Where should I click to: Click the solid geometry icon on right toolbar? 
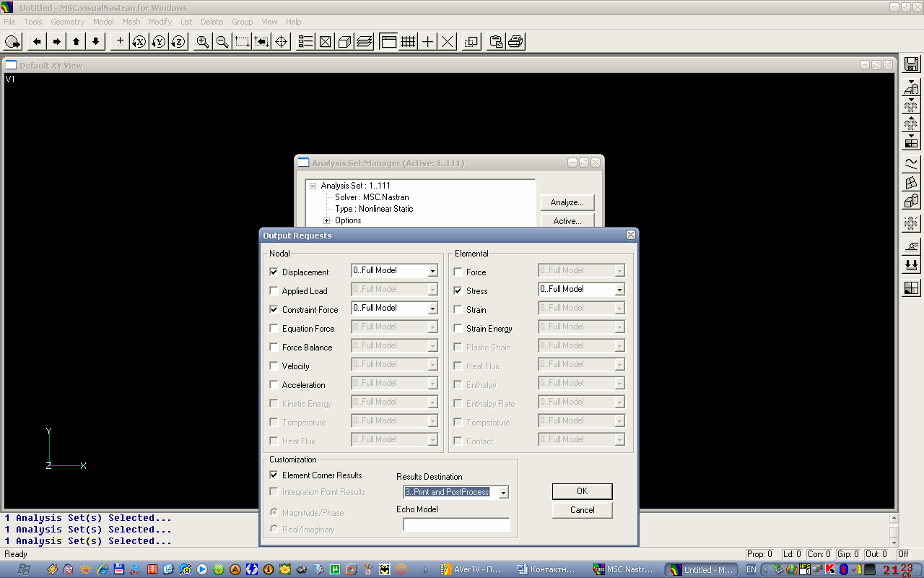[911, 202]
